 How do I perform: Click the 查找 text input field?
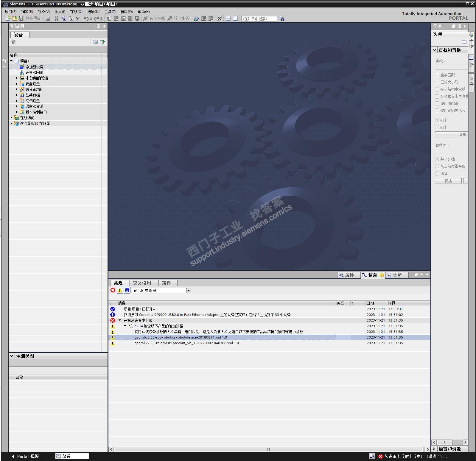tap(451, 67)
